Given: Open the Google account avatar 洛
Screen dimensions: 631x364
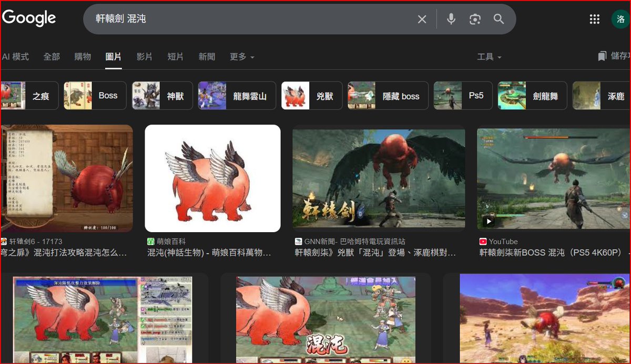Looking at the screenshot, I should 620,19.
